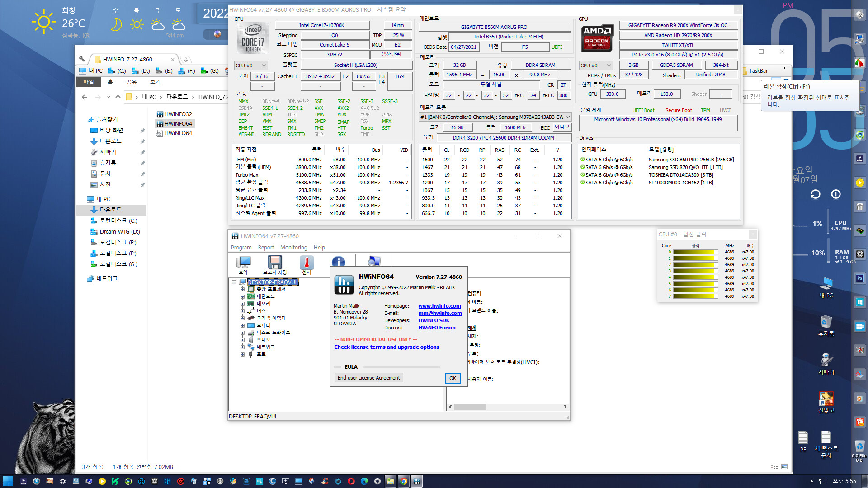Expand the 그래픽 어댑터 tree node
The width and height of the screenshot is (868, 488).
[x=242, y=318]
